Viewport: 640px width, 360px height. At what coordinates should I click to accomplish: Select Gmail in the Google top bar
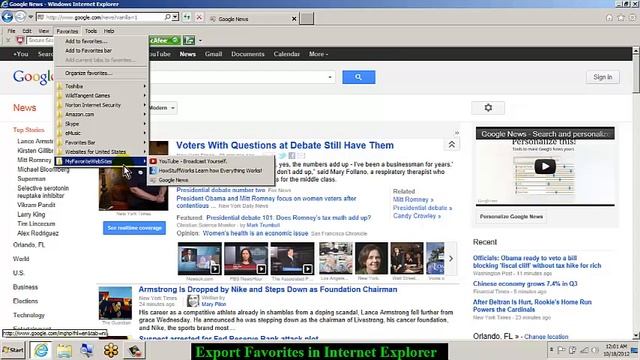tap(213, 54)
